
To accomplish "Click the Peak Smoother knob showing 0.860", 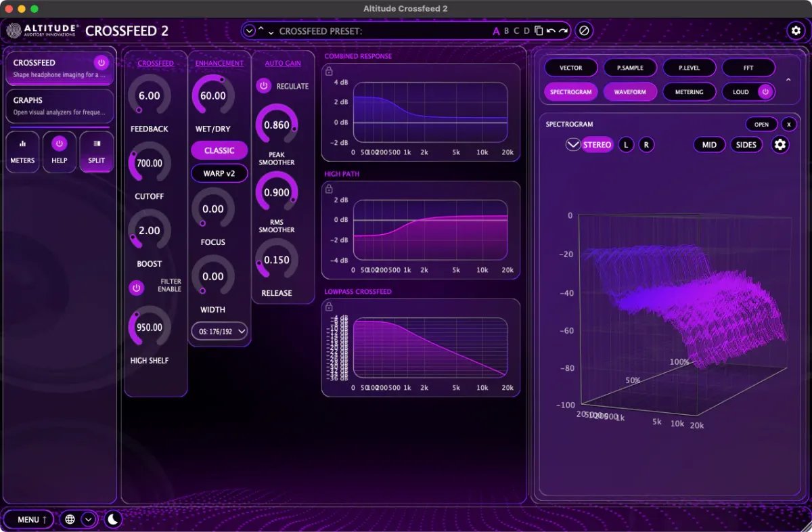I will [x=277, y=125].
